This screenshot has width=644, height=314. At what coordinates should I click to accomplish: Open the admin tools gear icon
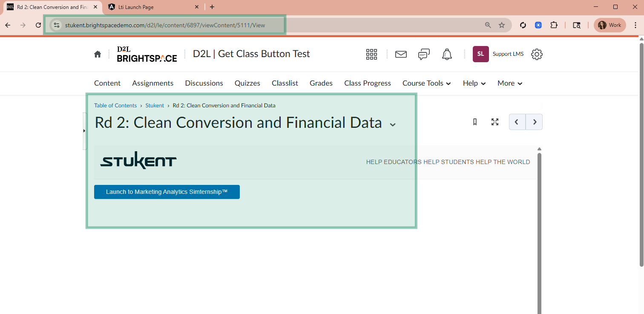pyautogui.click(x=537, y=54)
